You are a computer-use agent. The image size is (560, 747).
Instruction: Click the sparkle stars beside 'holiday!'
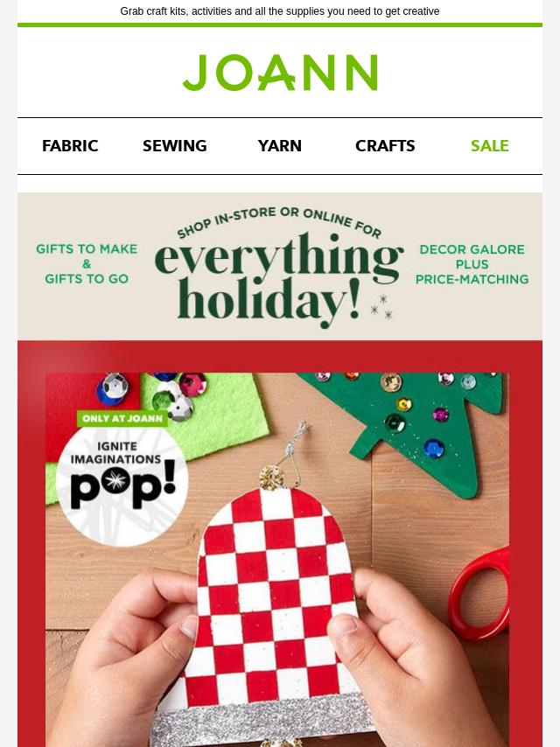[382, 307]
